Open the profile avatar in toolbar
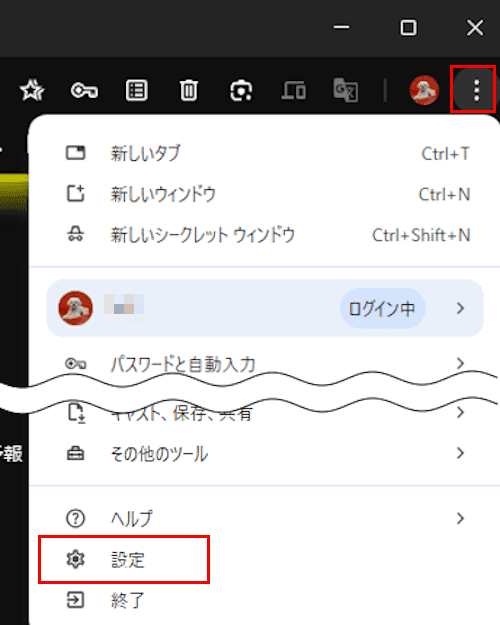The image size is (500, 625). click(x=424, y=90)
